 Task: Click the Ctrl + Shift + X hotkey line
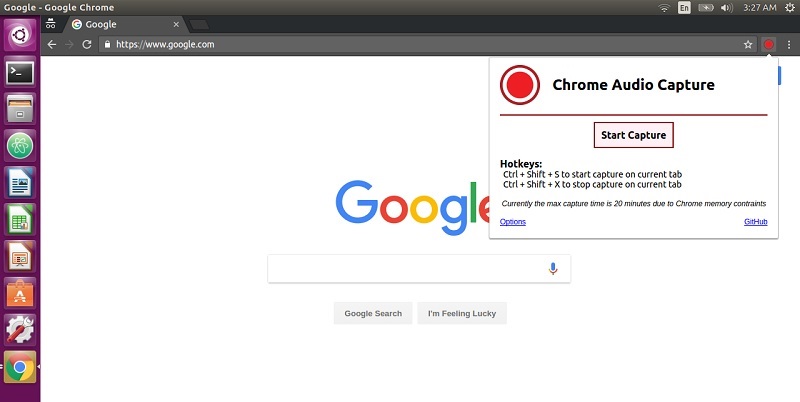(x=592, y=185)
